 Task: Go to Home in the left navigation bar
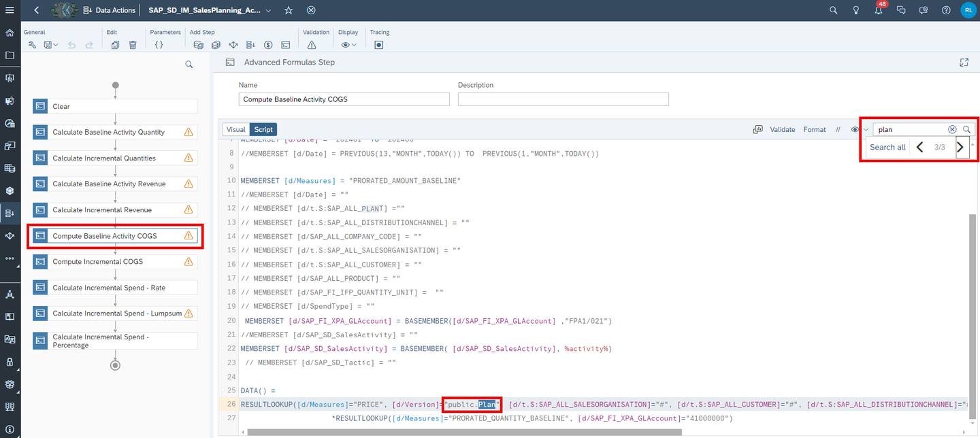[x=10, y=33]
